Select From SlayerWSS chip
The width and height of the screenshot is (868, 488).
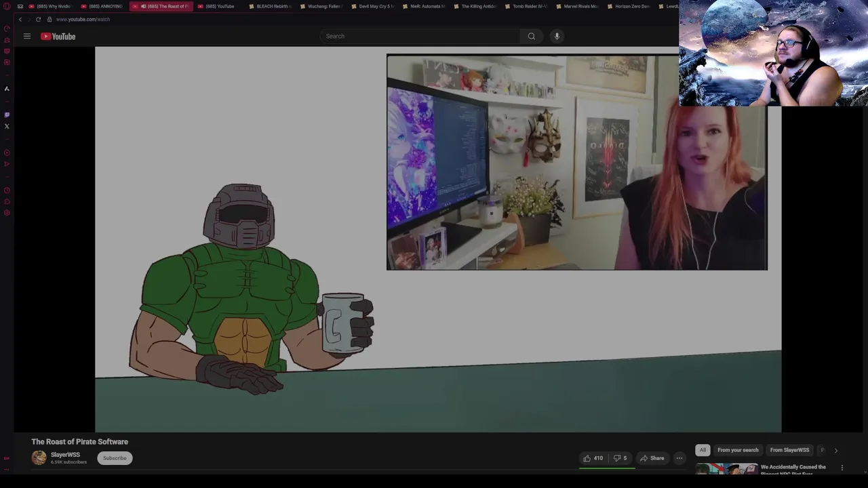(x=789, y=450)
